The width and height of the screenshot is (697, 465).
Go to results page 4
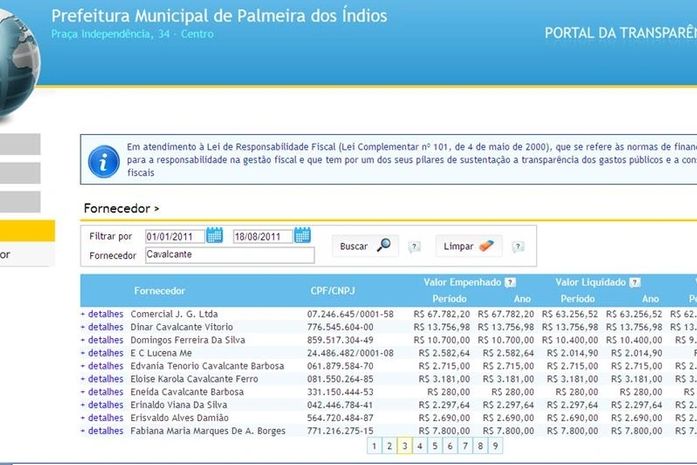(x=420, y=446)
